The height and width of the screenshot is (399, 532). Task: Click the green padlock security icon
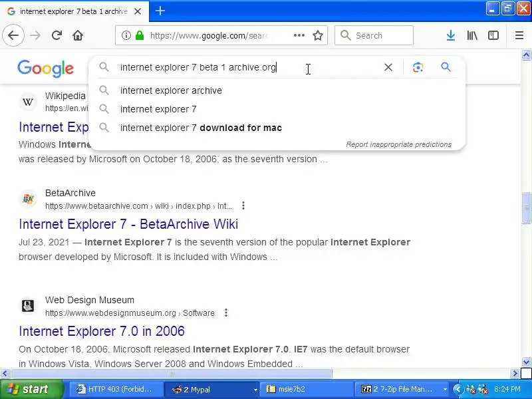tap(140, 35)
